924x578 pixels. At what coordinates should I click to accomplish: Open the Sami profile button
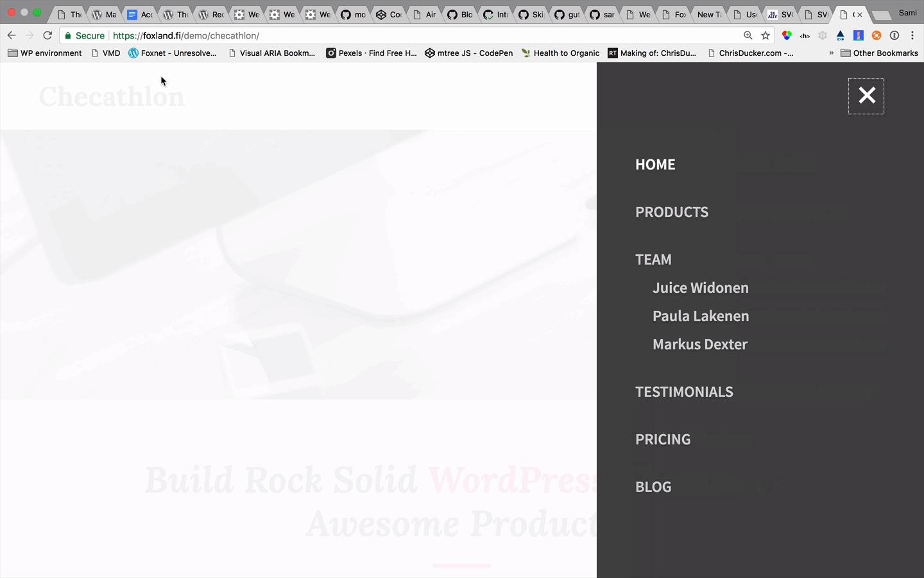(x=907, y=13)
